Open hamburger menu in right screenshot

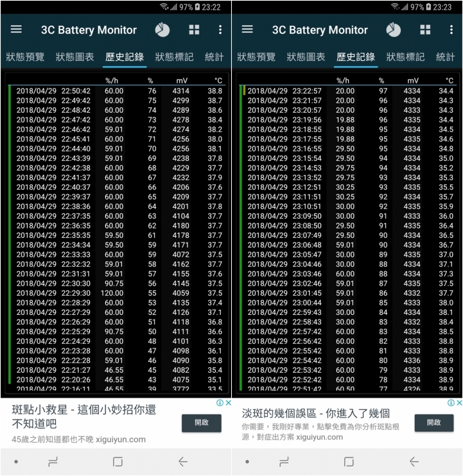[x=247, y=30]
